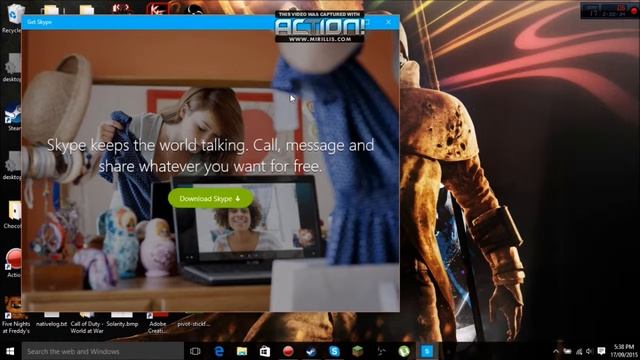The image size is (640, 360).
Task: Select the Solarity.bmp desktop file
Action: [x=122, y=320]
